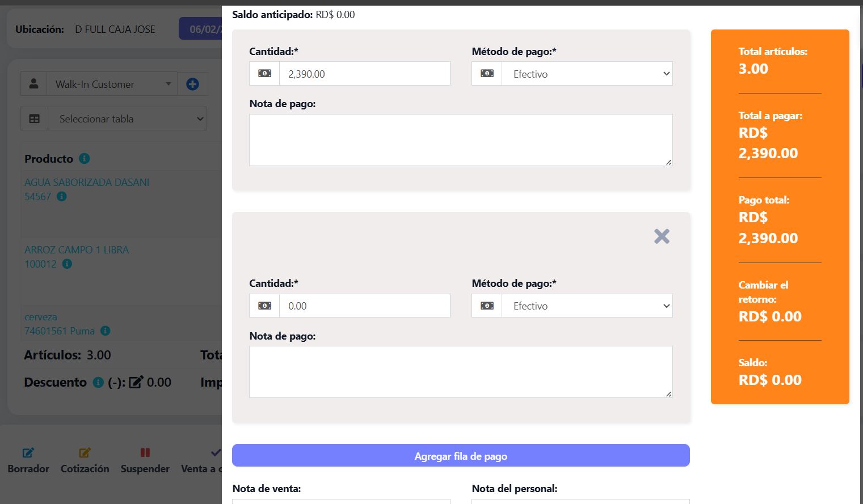Click the Descuento edit pencil icon

click(x=136, y=382)
